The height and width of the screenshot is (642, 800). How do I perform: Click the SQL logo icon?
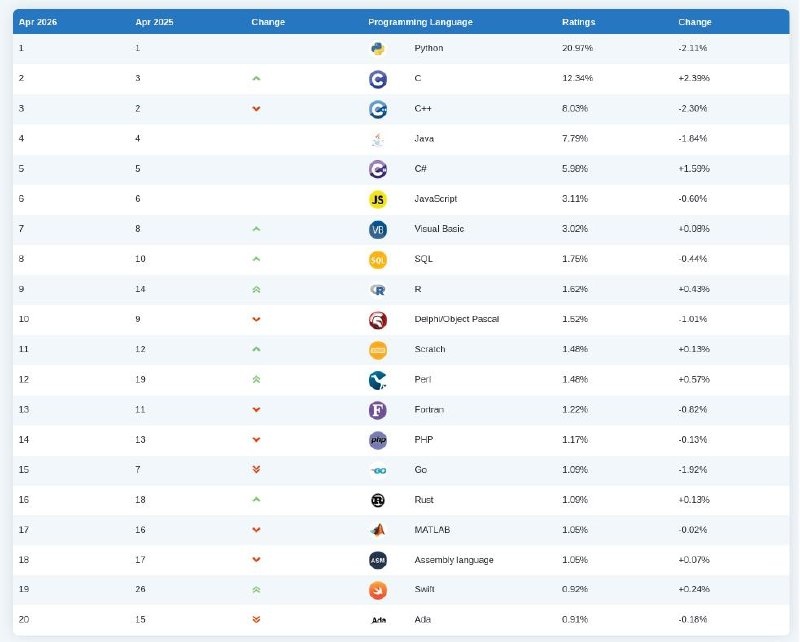tap(378, 260)
